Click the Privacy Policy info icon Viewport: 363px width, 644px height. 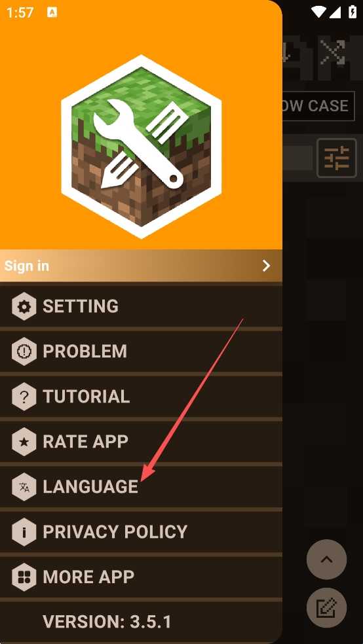(x=24, y=532)
